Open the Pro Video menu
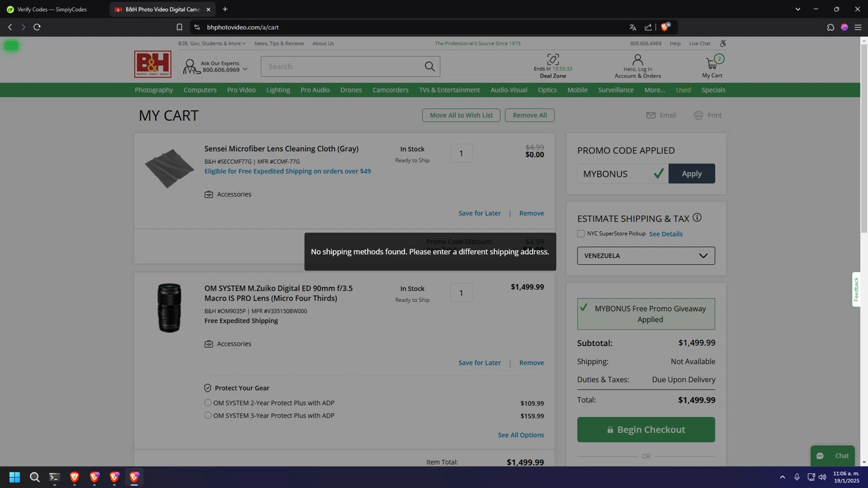The height and width of the screenshot is (488, 868). pos(241,90)
